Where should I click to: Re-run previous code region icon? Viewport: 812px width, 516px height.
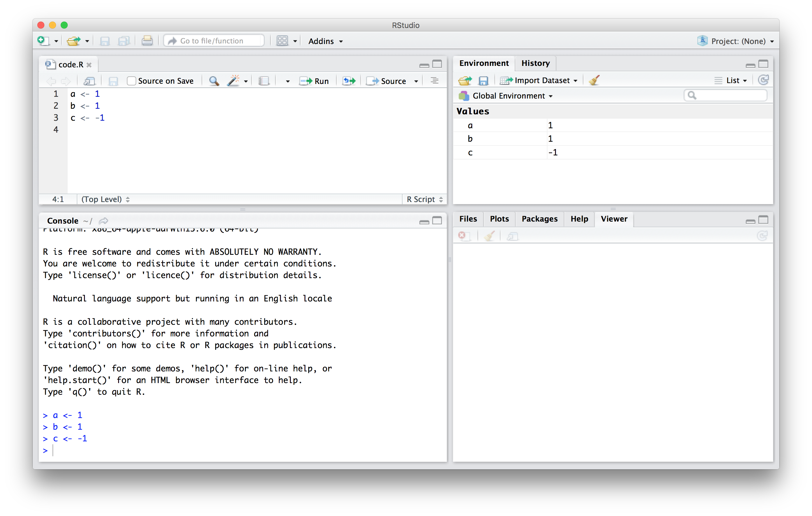(349, 81)
